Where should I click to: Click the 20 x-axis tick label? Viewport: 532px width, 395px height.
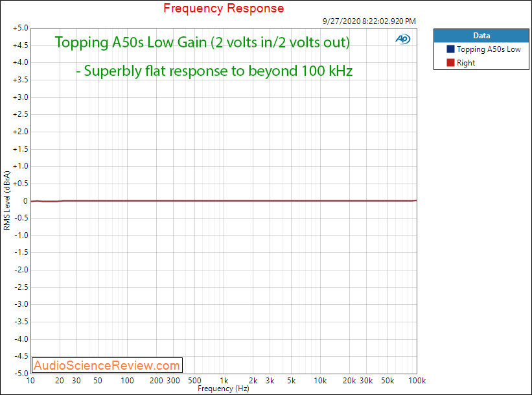point(60,381)
